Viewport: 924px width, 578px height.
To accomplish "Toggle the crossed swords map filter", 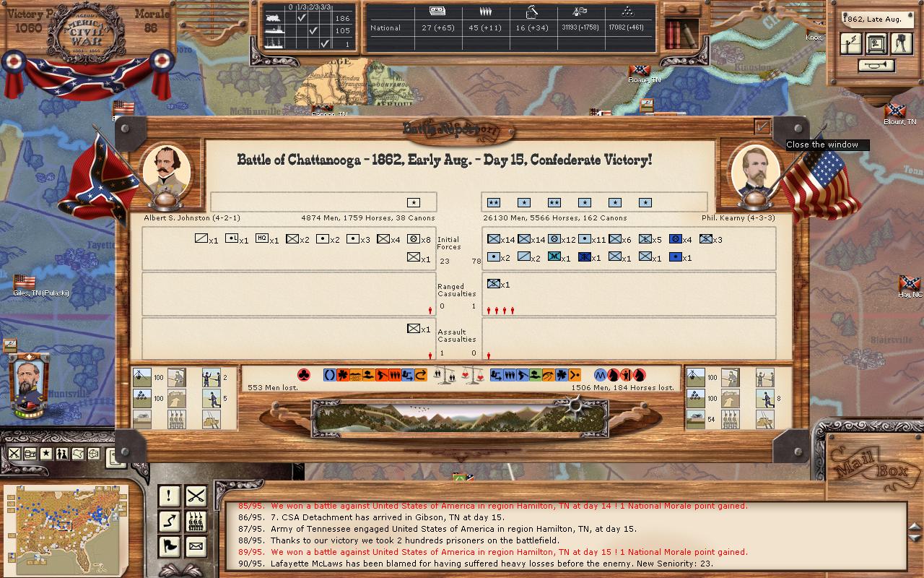I will [14, 454].
